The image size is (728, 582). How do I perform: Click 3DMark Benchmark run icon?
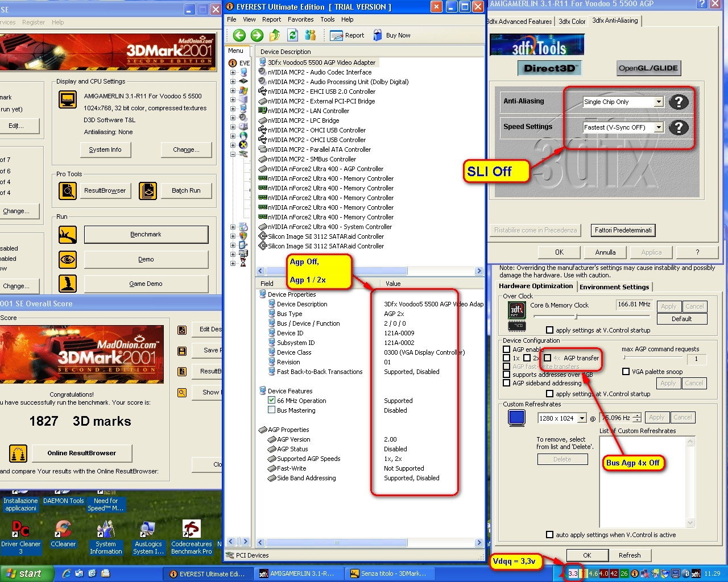point(68,234)
